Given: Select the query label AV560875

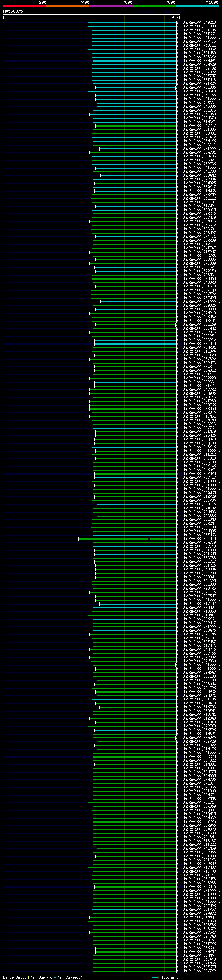Looking at the screenshot, I should [x=13, y=11].
